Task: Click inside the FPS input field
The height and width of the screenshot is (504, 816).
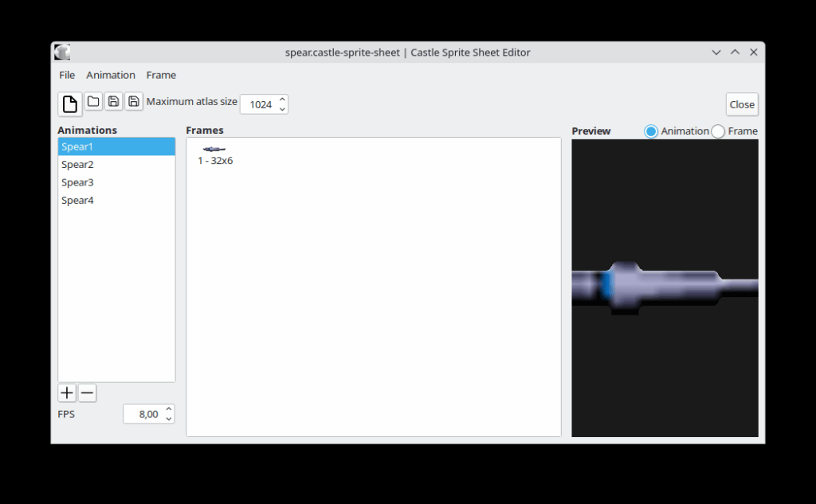Action: pyautogui.click(x=143, y=414)
